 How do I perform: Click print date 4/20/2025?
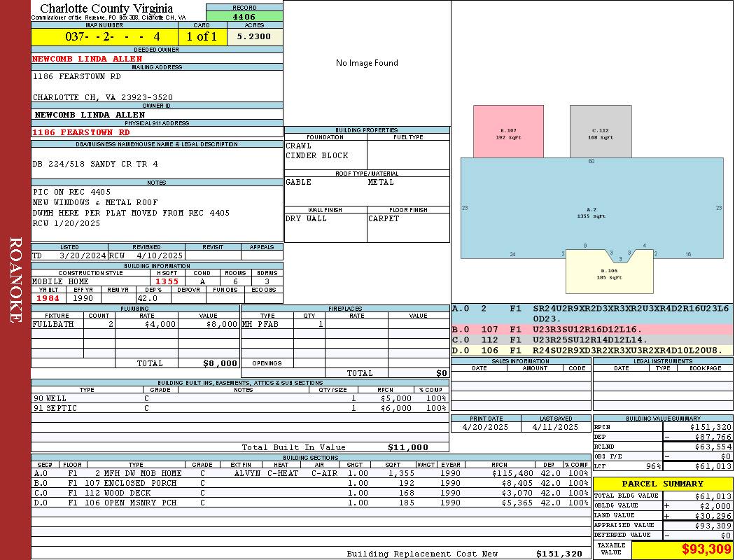[485, 428]
